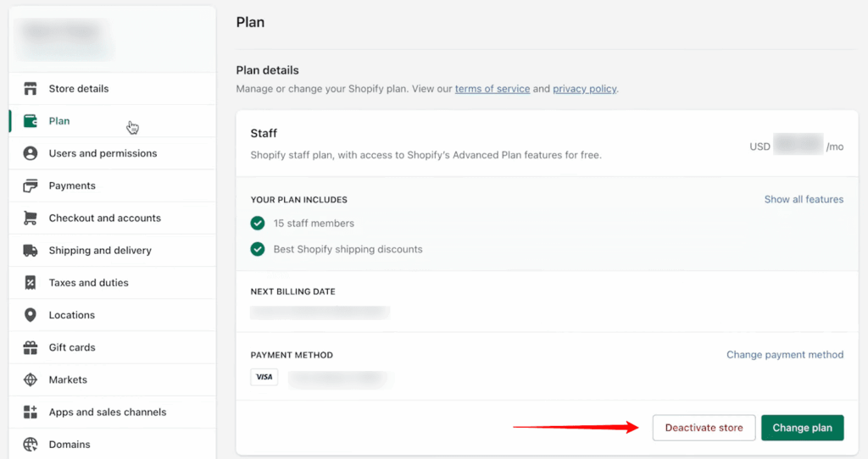The image size is (868, 459).
Task: Open Markets settings
Action: click(113, 380)
